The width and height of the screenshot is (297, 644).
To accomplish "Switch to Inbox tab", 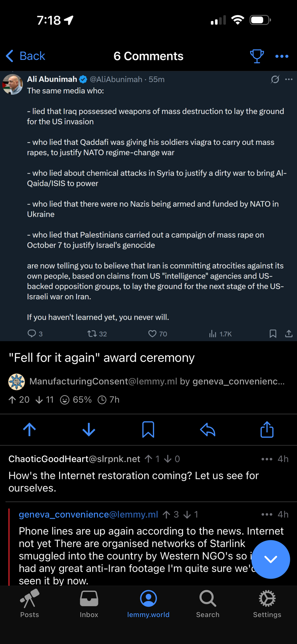I will coord(89,604).
